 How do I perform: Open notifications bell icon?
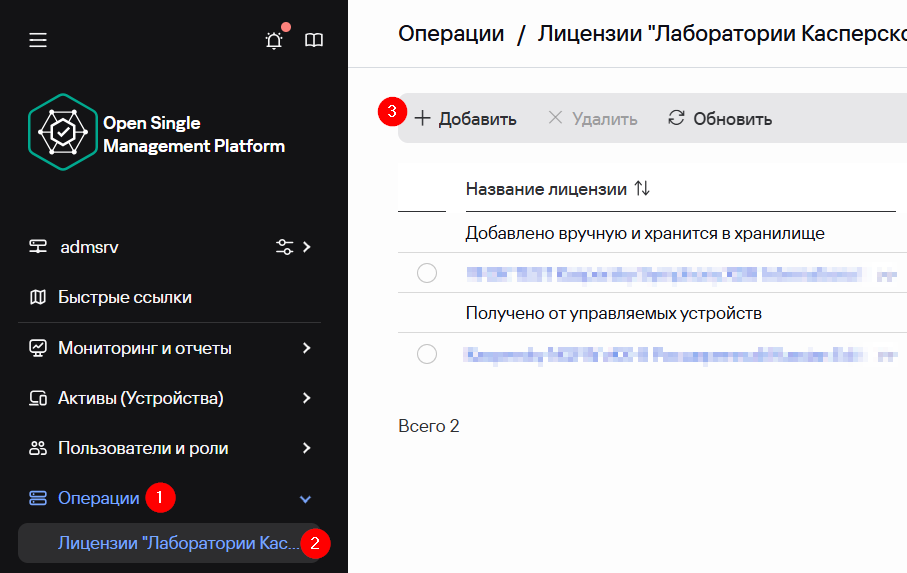click(273, 41)
